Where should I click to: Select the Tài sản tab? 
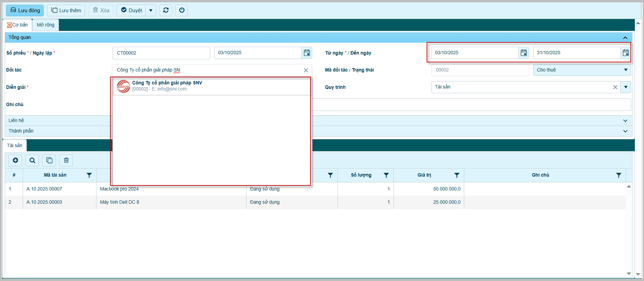15,145
